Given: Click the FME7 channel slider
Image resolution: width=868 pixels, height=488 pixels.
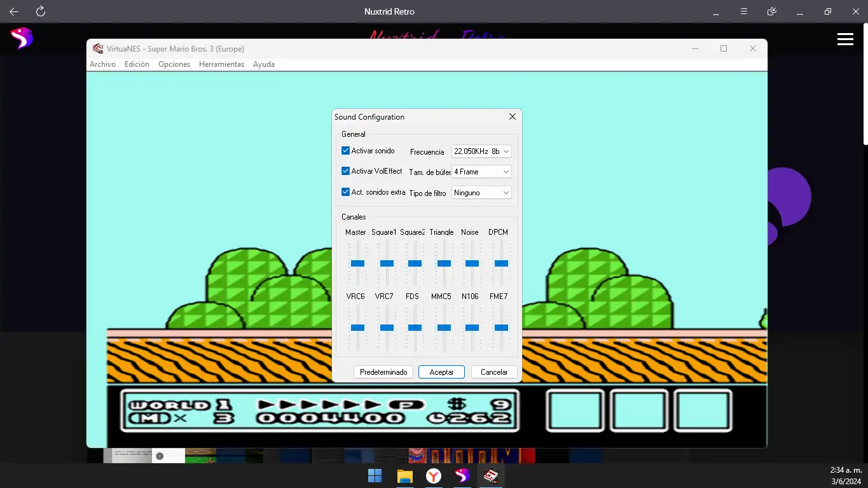Looking at the screenshot, I should [x=501, y=328].
